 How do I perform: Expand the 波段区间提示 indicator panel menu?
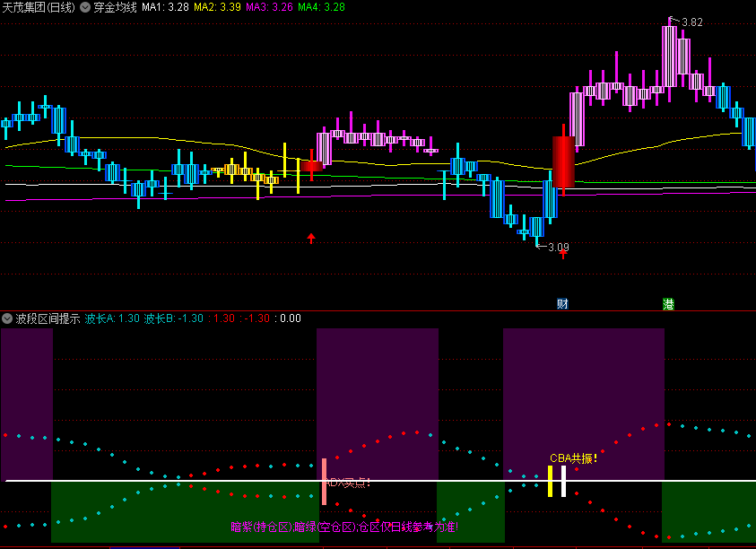pos(7,318)
